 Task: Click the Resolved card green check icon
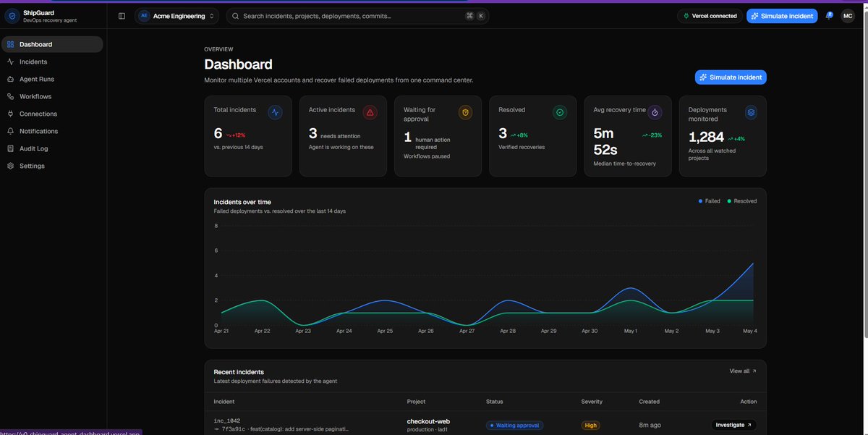tap(560, 112)
